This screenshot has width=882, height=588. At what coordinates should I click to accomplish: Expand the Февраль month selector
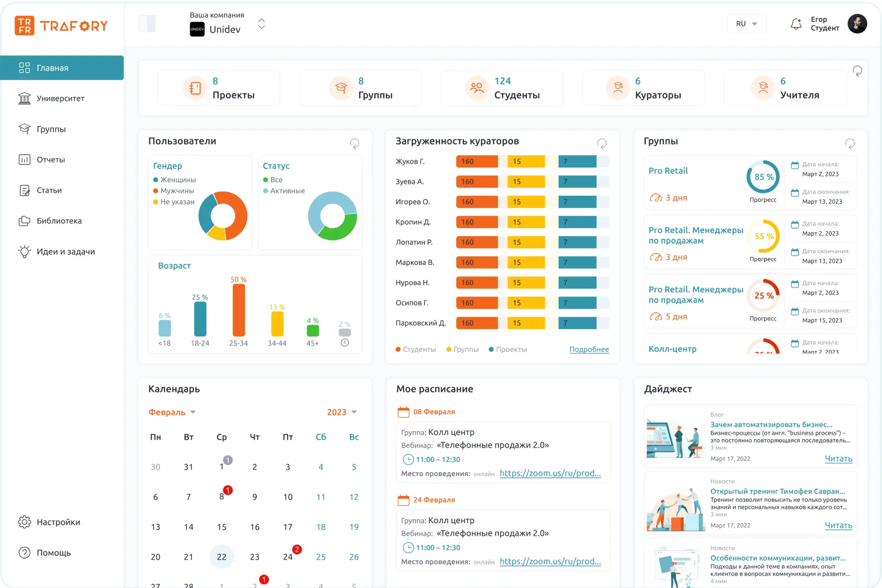[x=172, y=412]
